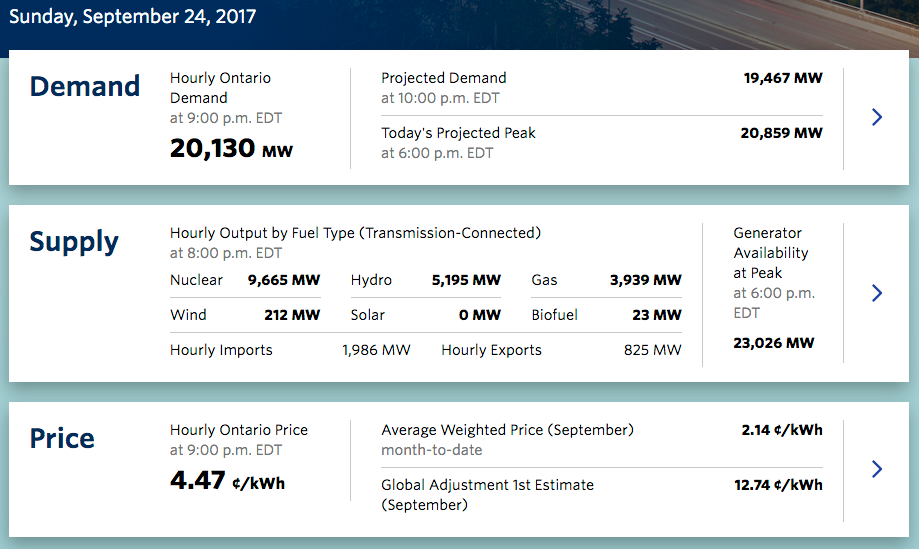
Task: Open the Price section heading
Action: tap(62, 439)
